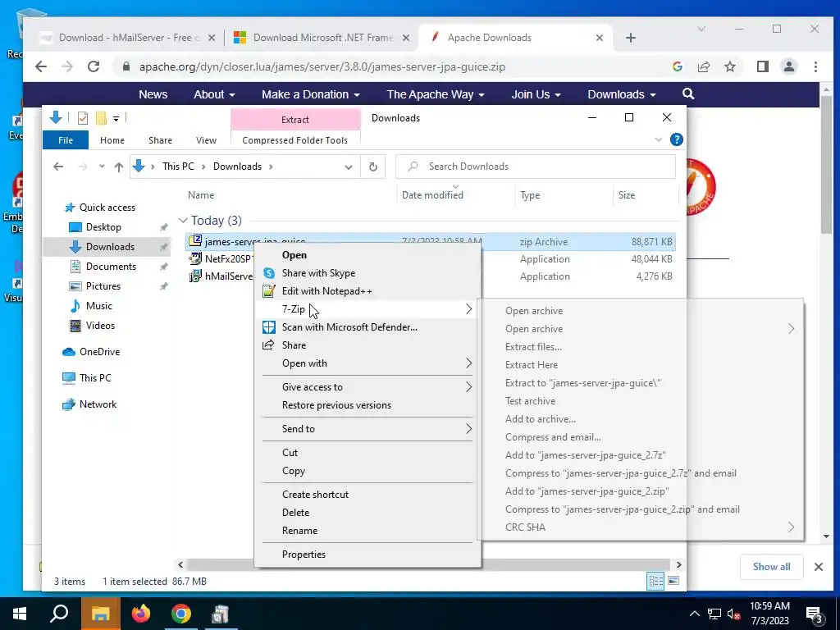Click the Share arrow icon in context menu
This screenshot has height=630, width=840.
pos(268,345)
